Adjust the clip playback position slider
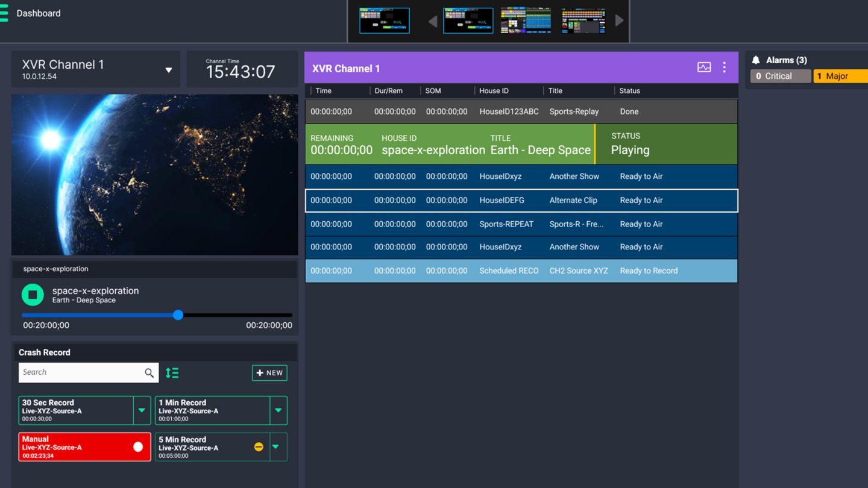 (178, 315)
